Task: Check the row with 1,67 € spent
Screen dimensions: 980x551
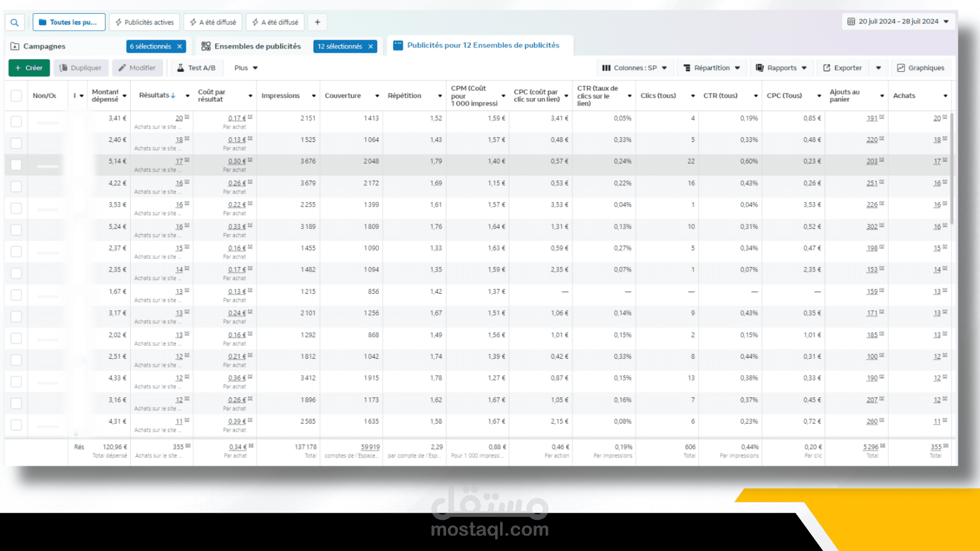Action: click(16, 295)
